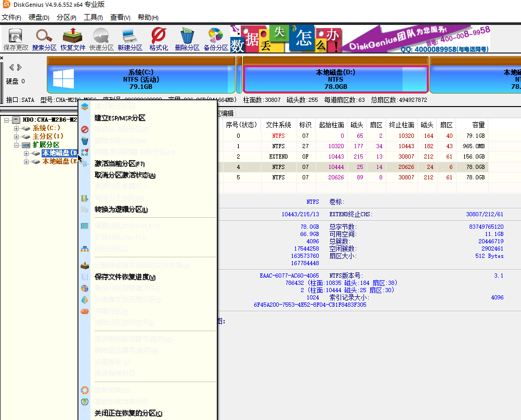
Task: Select the 系统(C:) tree item
Action: pos(46,128)
